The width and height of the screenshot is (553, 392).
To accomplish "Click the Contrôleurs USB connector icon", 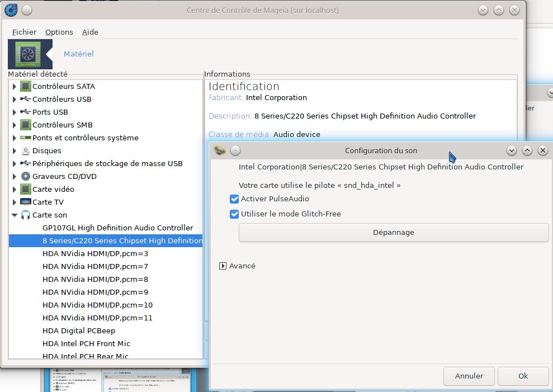I will coord(25,99).
